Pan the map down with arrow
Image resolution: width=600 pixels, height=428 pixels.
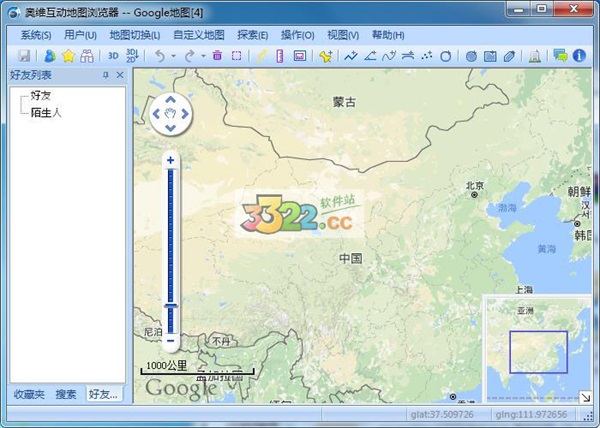point(171,128)
